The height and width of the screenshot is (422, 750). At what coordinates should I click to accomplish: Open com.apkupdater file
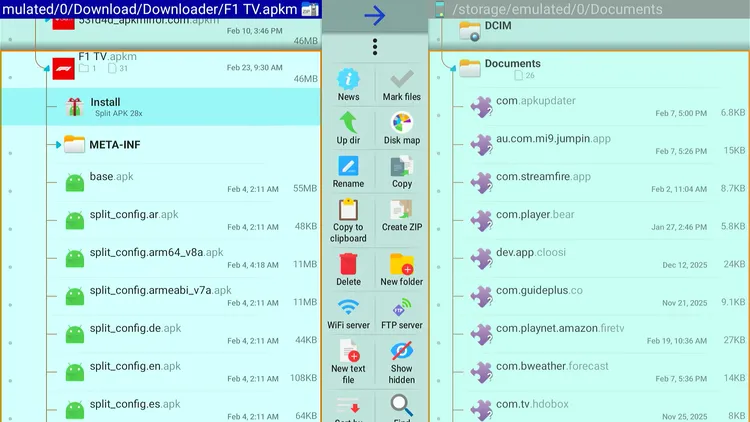590,106
